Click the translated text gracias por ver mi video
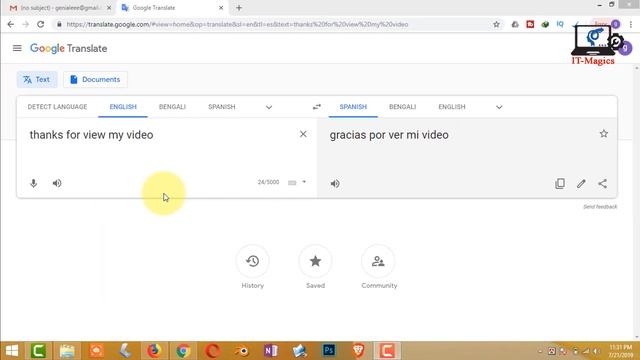The height and width of the screenshot is (360, 640). [x=389, y=135]
